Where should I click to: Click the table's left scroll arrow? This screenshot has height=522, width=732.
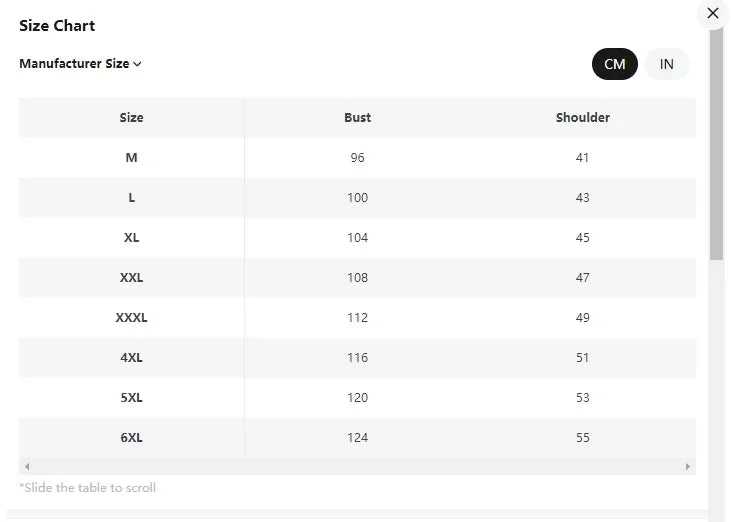27,467
